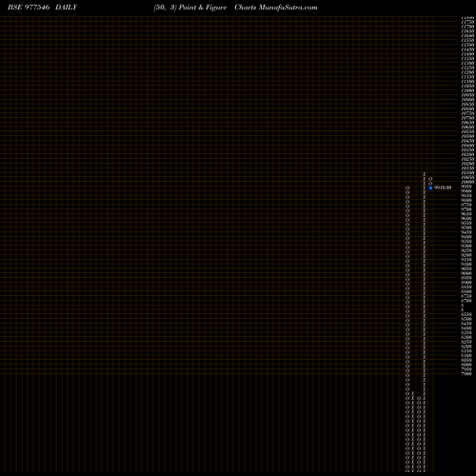Click the bottom O of the long falling column
The height and width of the screenshot is (476, 476).
407,471
